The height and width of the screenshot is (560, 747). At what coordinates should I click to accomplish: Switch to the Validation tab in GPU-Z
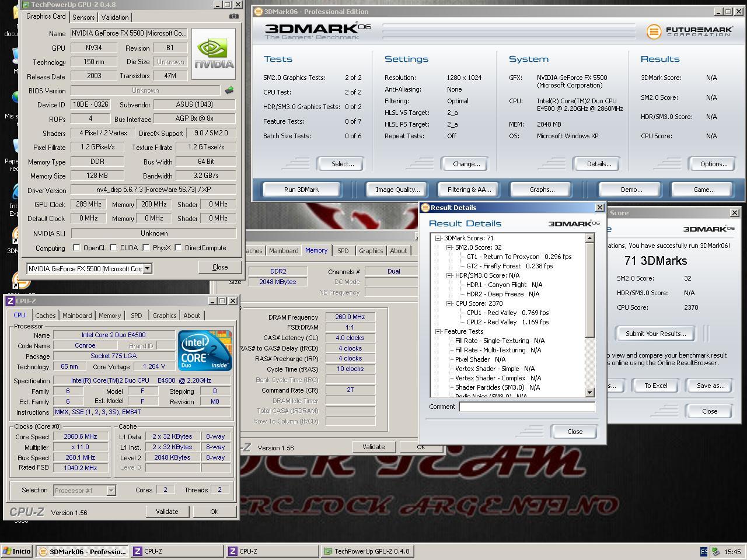pyautogui.click(x=115, y=17)
